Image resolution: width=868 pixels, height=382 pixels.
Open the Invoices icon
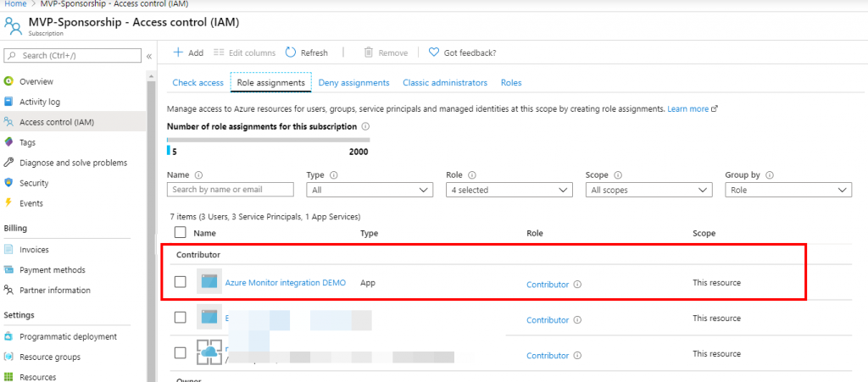tap(8, 249)
